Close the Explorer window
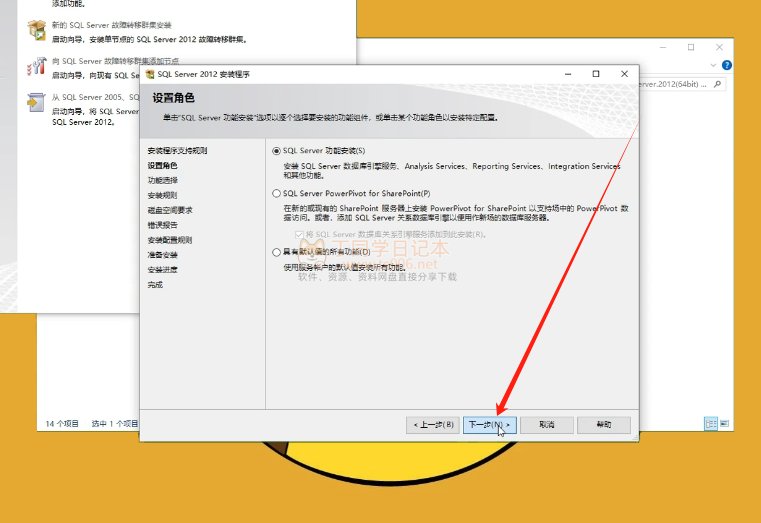This screenshot has height=523, width=761. coord(719,47)
